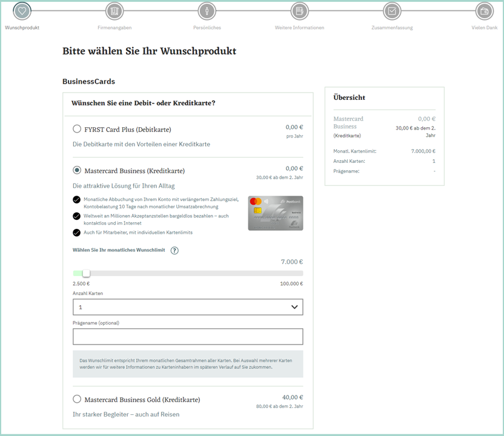The image size is (504, 436).
Task: Select Mastercard Business credit card radio
Action: click(77, 171)
